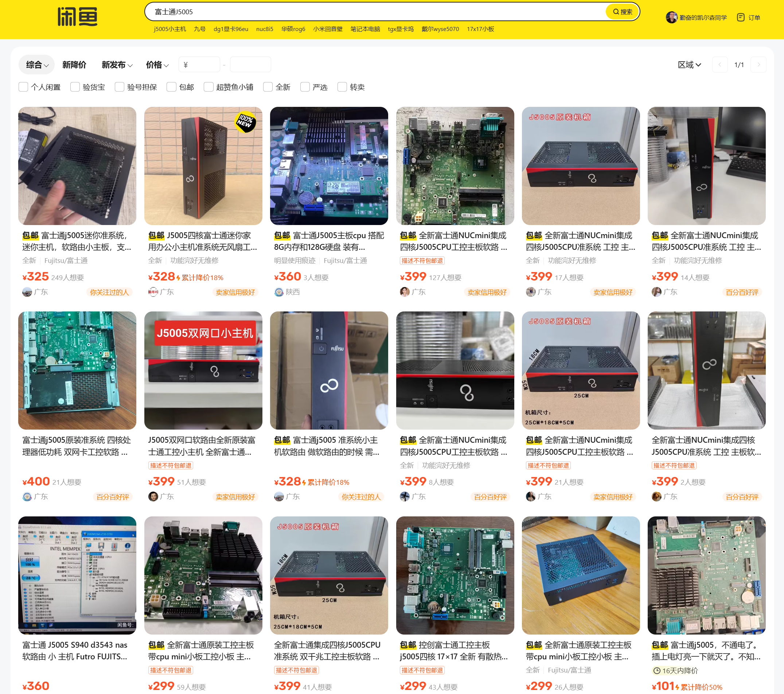Click seller avatar on ¥399 17人想要 listing
Viewport: 784px width, 694px height.
(x=530, y=292)
